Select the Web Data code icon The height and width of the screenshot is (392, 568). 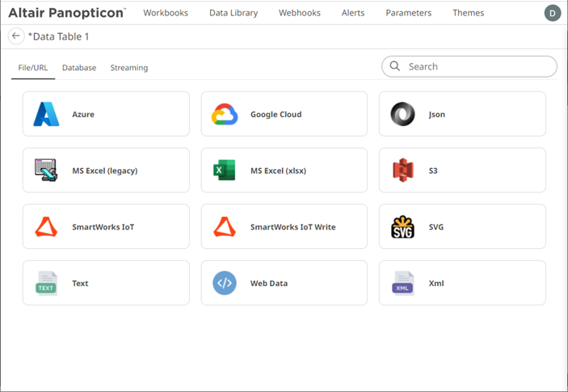[225, 284]
